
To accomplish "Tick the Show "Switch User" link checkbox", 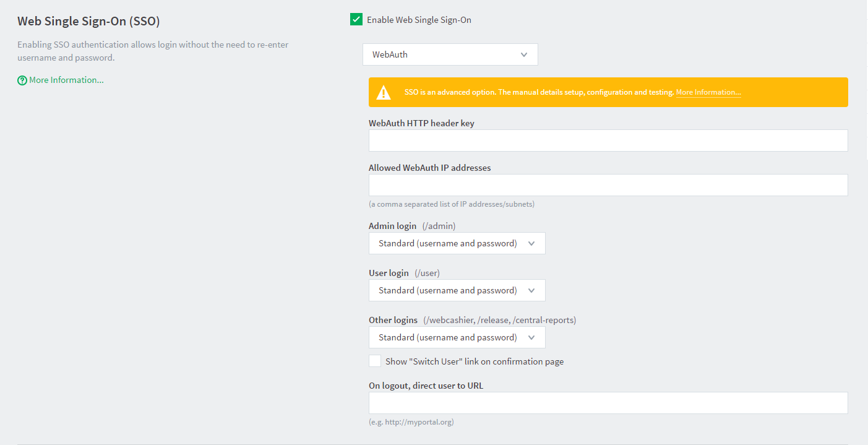I will pos(375,361).
